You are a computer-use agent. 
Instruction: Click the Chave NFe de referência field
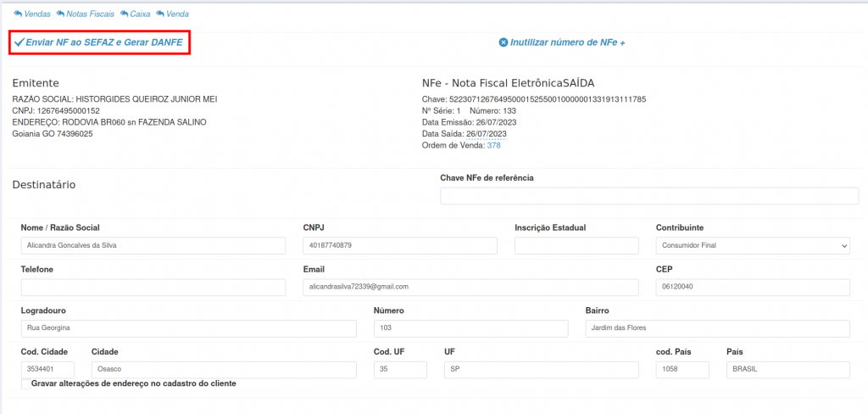tap(649, 196)
